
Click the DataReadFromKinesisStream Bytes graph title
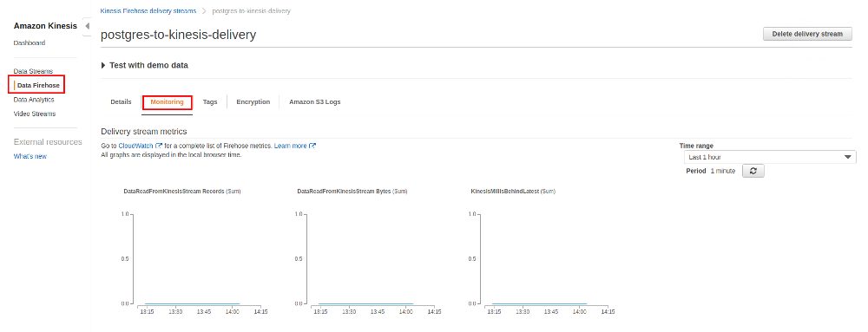tap(352, 191)
